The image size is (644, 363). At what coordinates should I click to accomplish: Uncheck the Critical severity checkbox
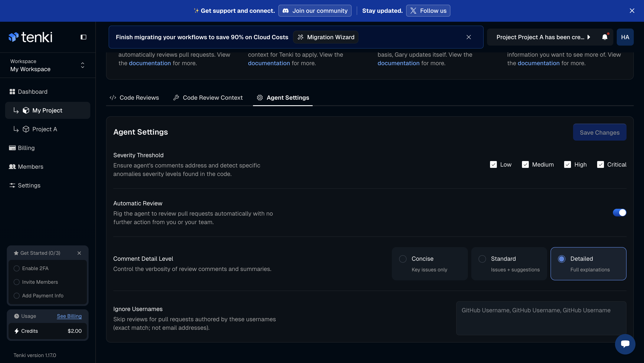[600, 164]
